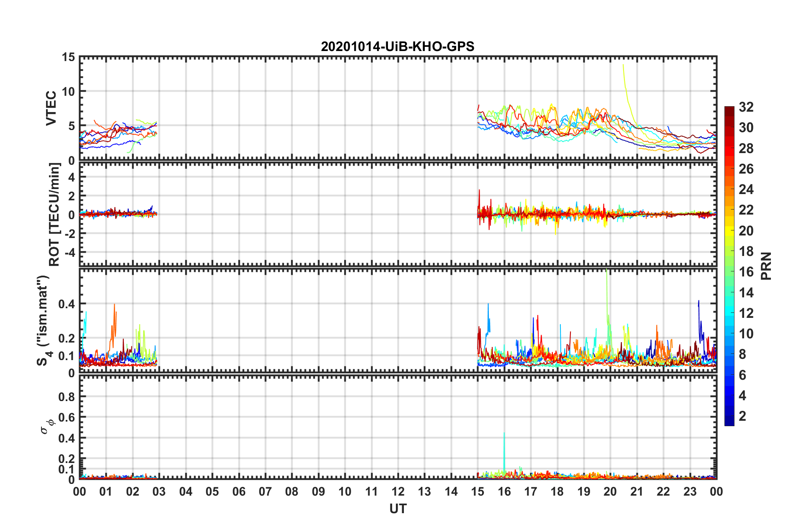
Task: Click the x-axis tick label 15
Action: coord(478,491)
